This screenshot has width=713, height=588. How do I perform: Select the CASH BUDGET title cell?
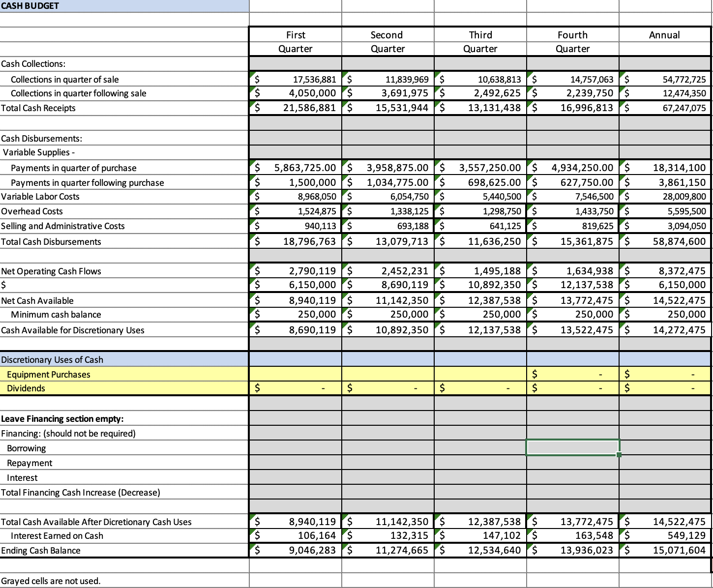click(124, 6)
